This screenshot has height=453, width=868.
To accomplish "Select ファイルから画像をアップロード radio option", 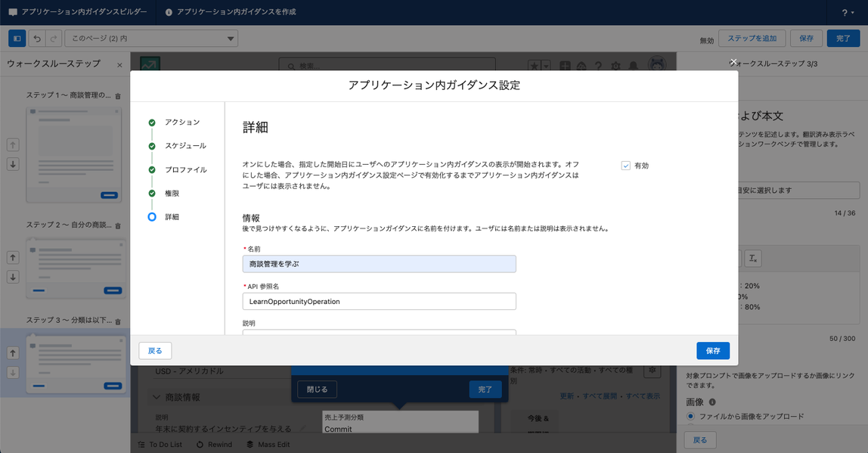I will tap(690, 416).
